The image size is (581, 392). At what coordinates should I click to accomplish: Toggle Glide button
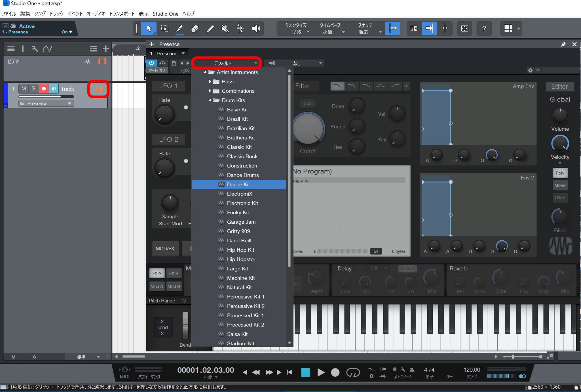pos(560,198)
